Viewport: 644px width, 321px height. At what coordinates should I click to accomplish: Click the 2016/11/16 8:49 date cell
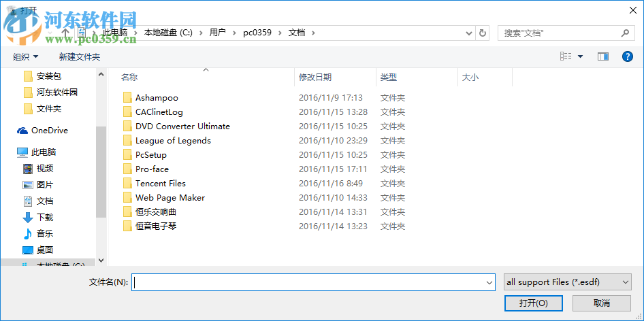tap(331, 184)
